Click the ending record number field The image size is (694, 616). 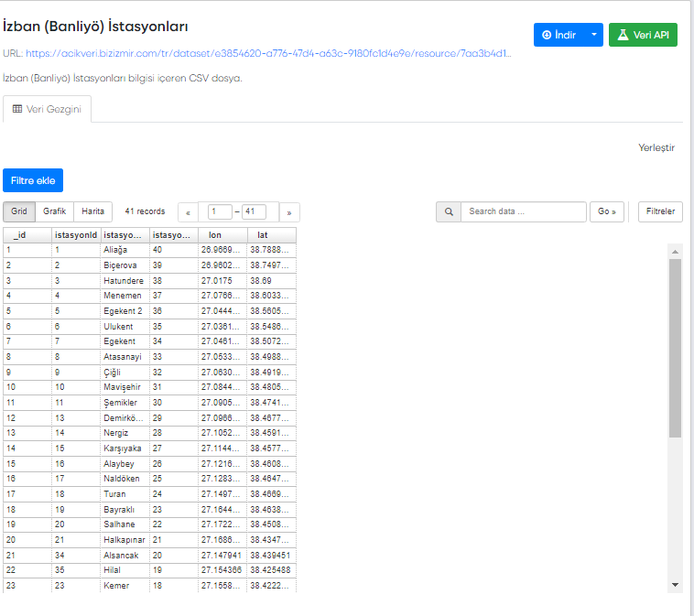click(254, 212)
